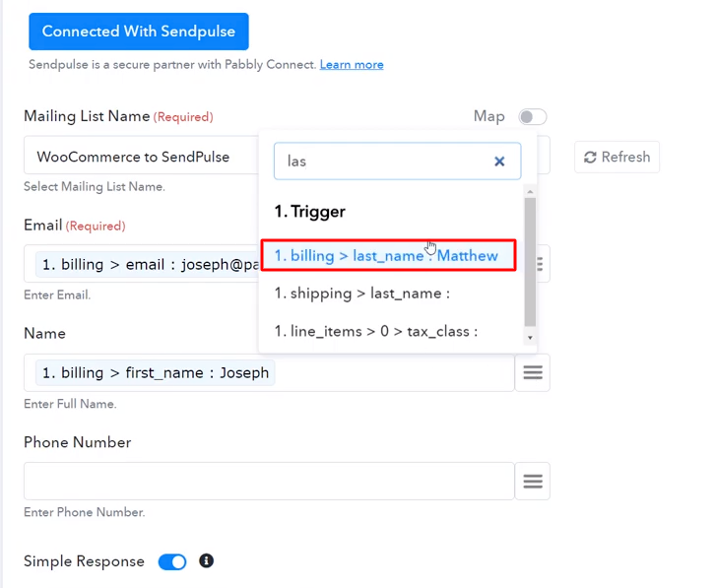Click scrollbar up arrow in dropdown list
The image size is (715, 588).
530,192
